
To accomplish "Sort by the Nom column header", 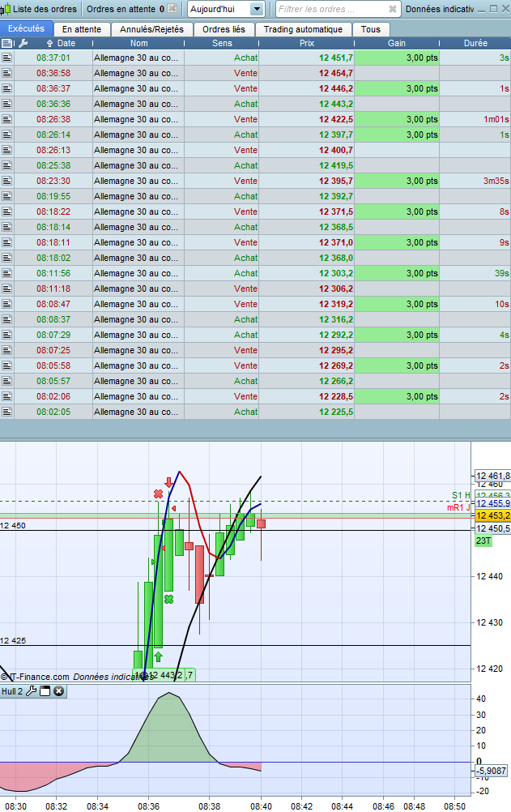I will [138, 44].
